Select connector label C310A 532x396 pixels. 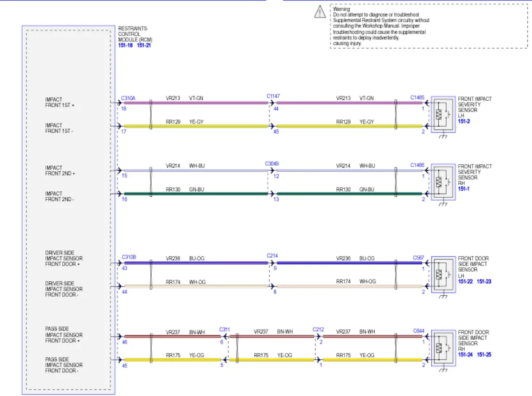pyautogui.click(x=128, y=98)
